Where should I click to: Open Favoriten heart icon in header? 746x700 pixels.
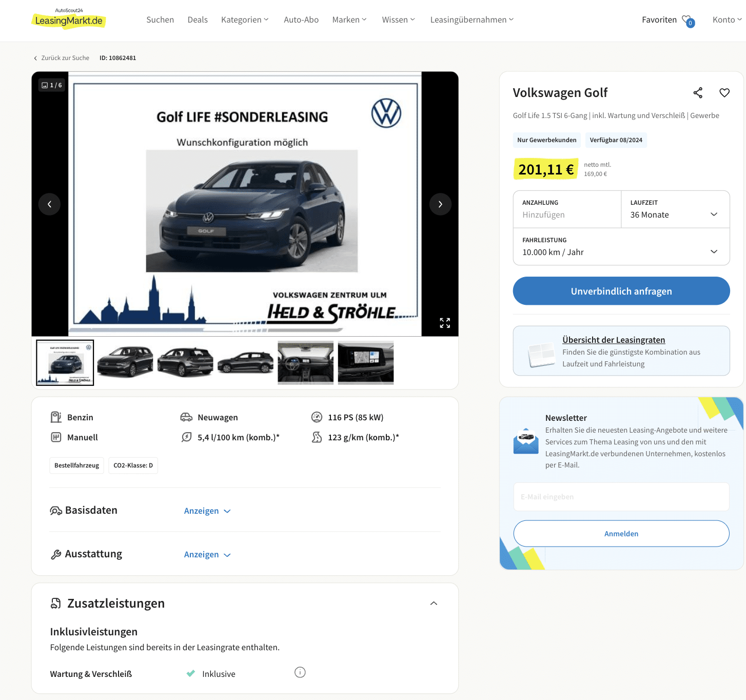coord(688,21)
